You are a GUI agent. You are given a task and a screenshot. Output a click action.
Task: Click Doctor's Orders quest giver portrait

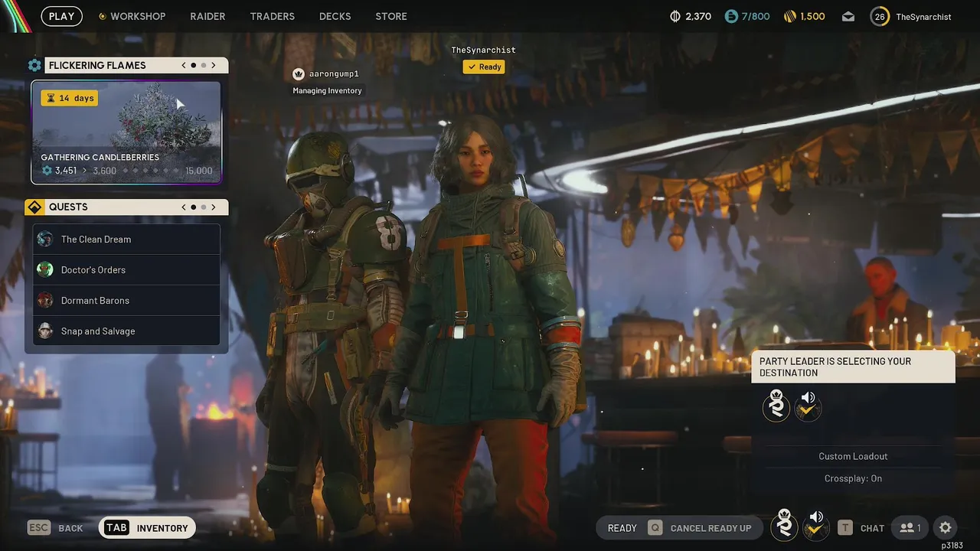[45, 269]
